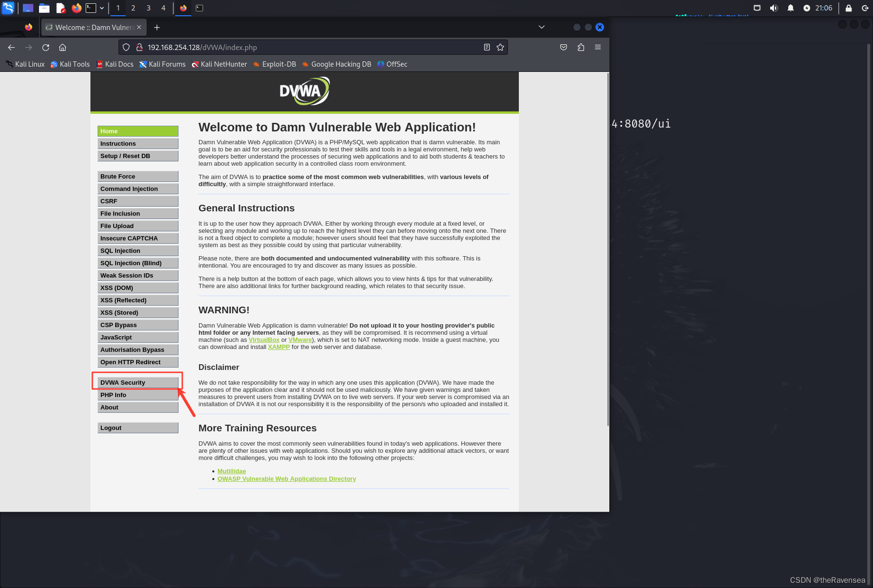This screenshot has height=588, width=873.
Task: Expand the list all tabs chevron
Action: (x=542, y=27)
